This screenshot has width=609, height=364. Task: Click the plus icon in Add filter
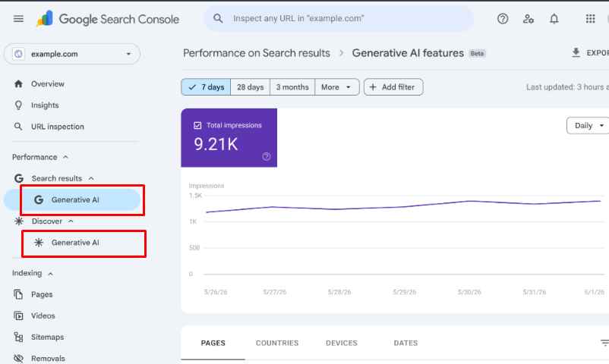(373, 87)
